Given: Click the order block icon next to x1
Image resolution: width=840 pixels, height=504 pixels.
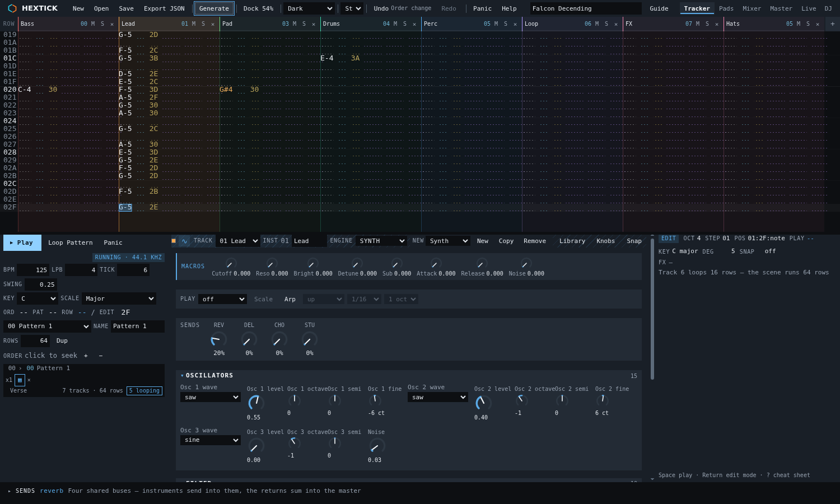Looking at the screenshot, I should coord(20,380).
